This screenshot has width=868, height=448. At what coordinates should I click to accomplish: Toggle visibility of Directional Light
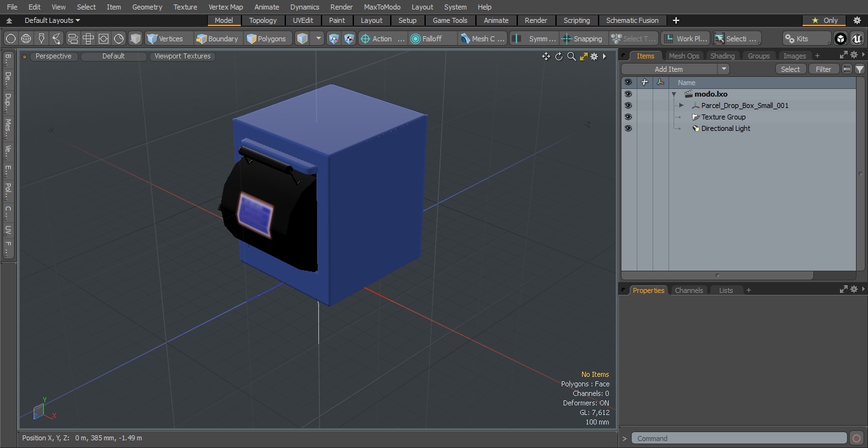(628, 128)
